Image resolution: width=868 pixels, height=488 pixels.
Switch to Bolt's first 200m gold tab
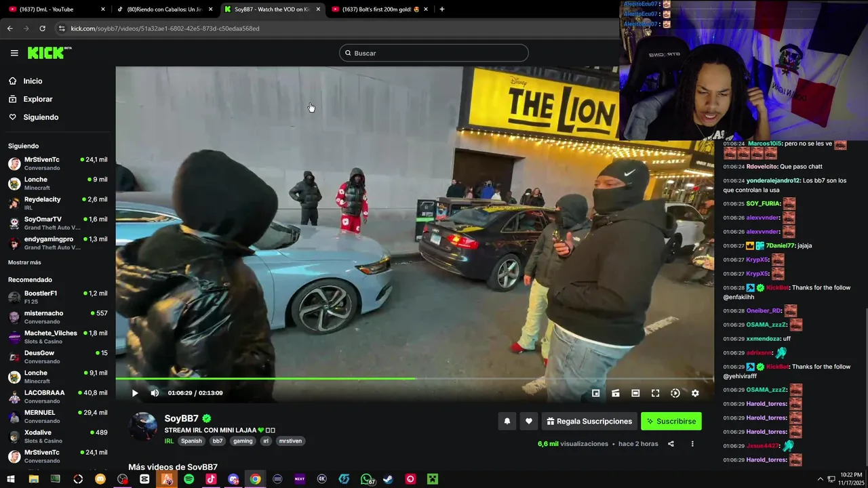380,9
